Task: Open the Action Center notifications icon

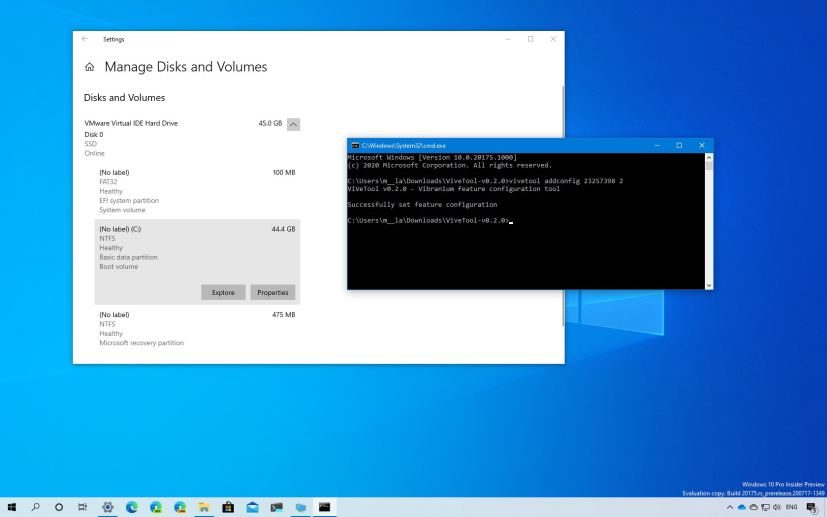Action: tap(812, 508)
